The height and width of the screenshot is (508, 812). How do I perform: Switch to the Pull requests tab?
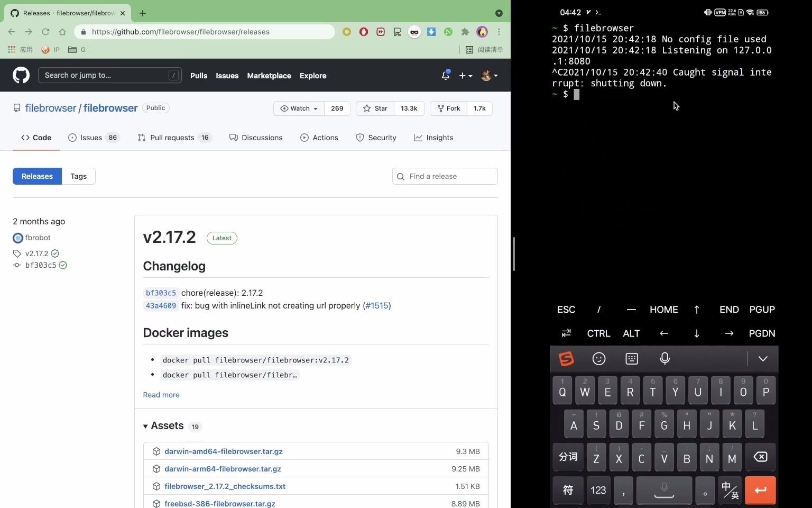click(174, 138)
